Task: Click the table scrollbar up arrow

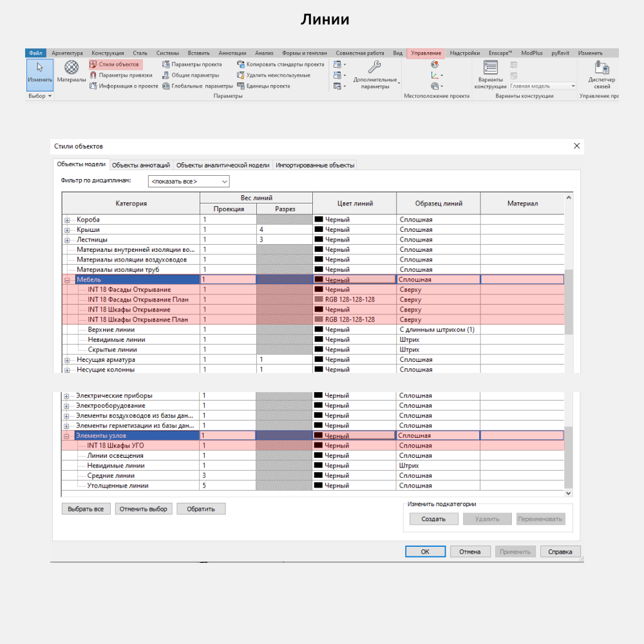Action: tap(569, 198)
